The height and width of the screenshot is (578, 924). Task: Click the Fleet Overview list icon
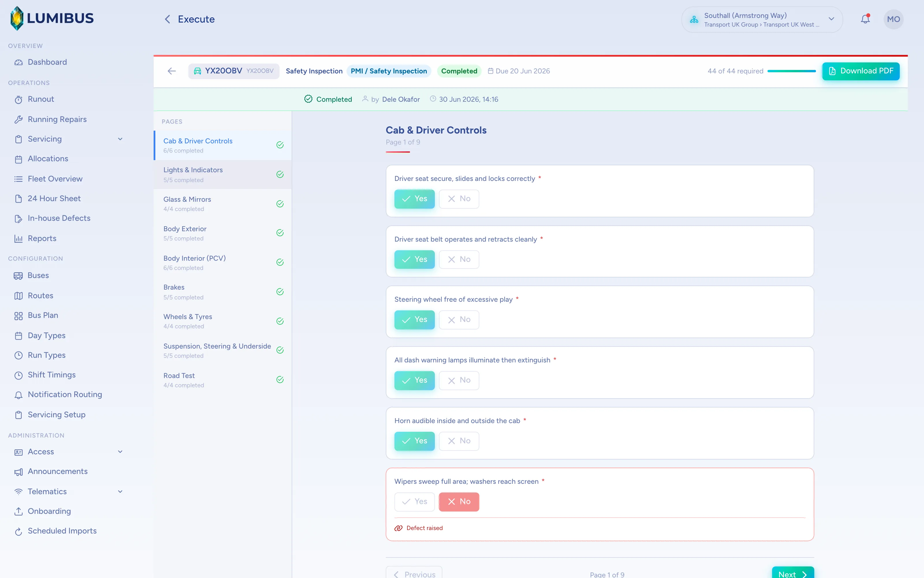coord(18,179)
